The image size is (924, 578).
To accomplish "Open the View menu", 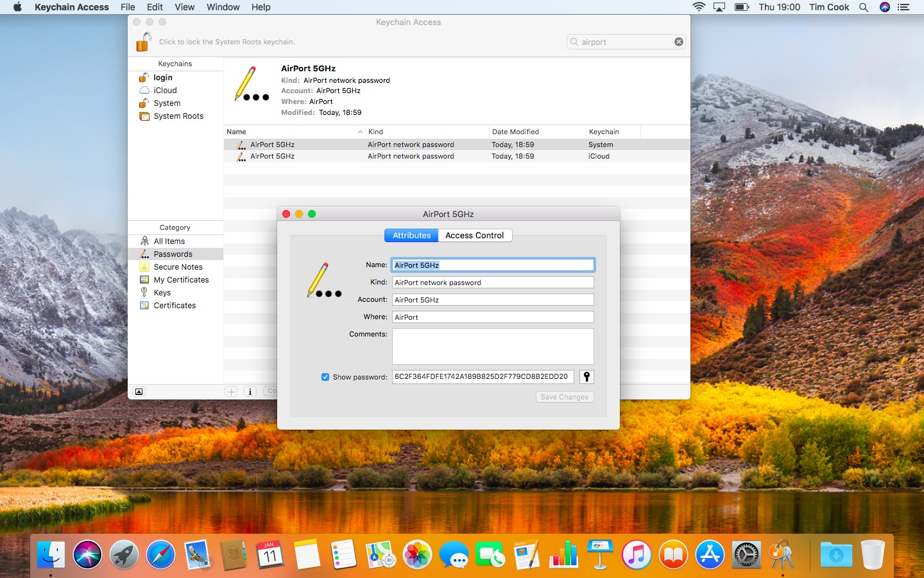I will pyautogui.click(x=184, y=7).
